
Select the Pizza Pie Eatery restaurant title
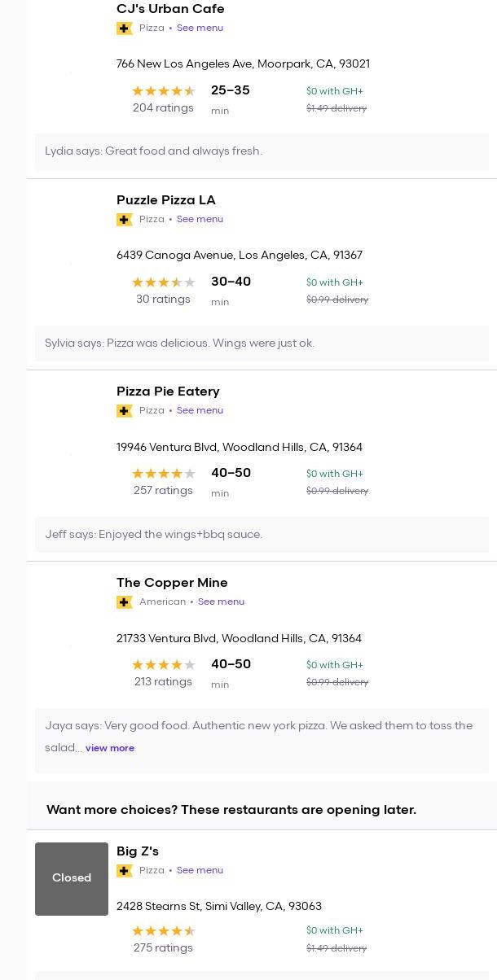point(168,392)
